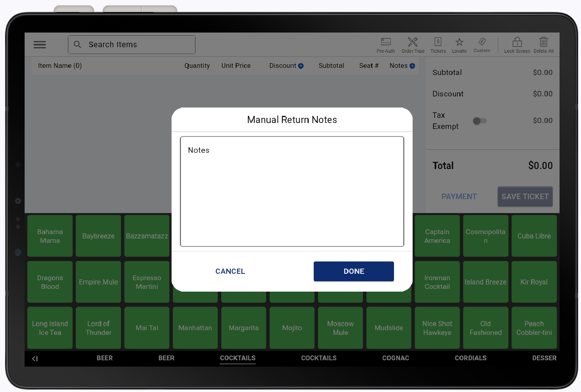581x392 pixels.
Task: Expand Notes column with the plus icon
Action: coord(412,65)
